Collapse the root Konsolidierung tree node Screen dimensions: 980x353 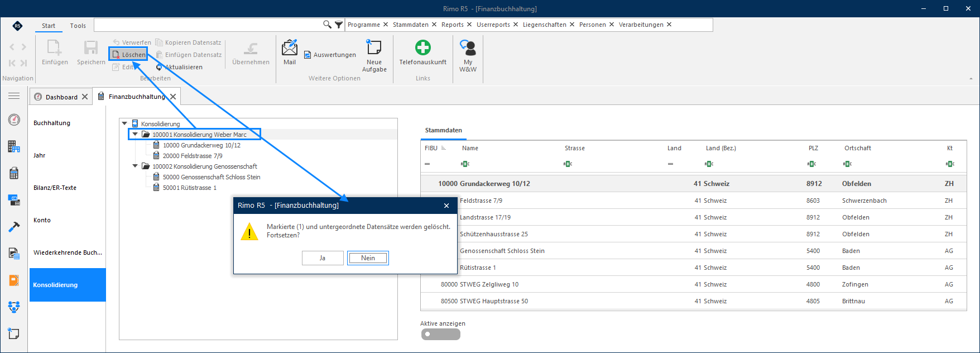pos(124,123)
